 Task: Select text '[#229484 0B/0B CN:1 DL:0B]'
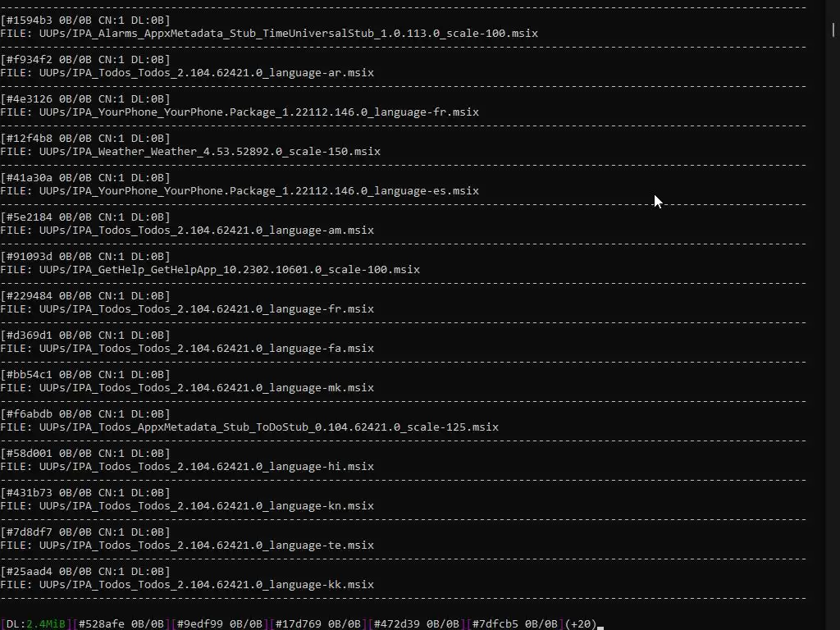click(85, 295)
